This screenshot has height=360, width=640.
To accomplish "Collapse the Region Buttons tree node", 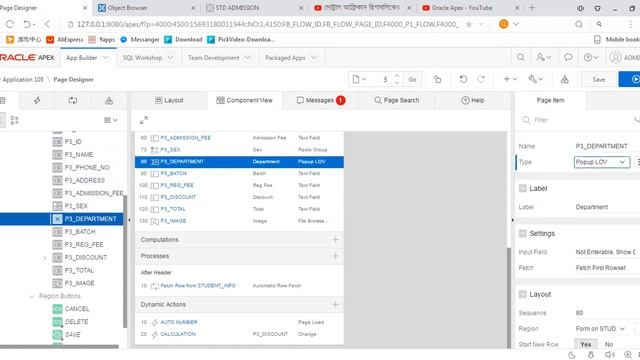I will 32,296.
